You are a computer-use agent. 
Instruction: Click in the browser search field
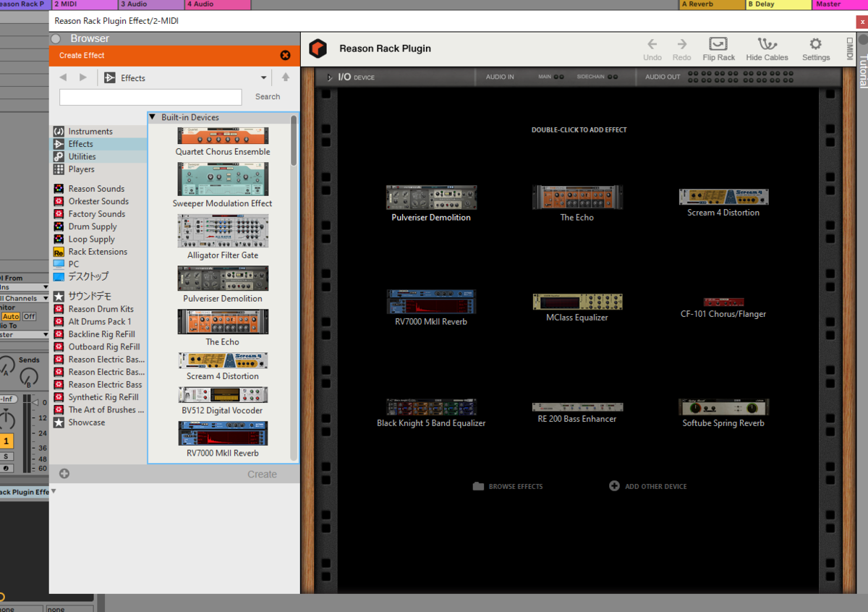(x=150, y=97)
